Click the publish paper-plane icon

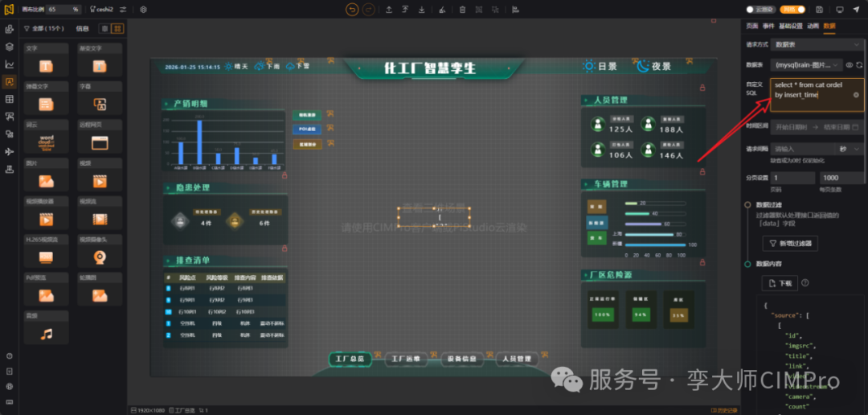pyautogui.click(x=857, y=10)
